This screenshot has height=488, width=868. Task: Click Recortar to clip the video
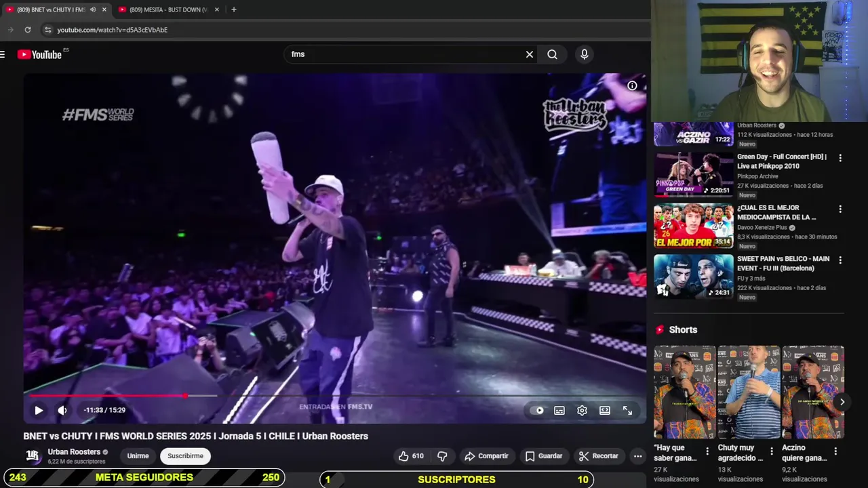(x=598, y=456)
